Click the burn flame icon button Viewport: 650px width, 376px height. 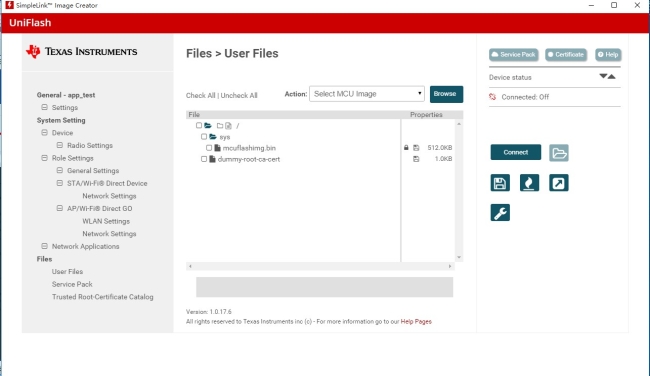pos(529,183)
